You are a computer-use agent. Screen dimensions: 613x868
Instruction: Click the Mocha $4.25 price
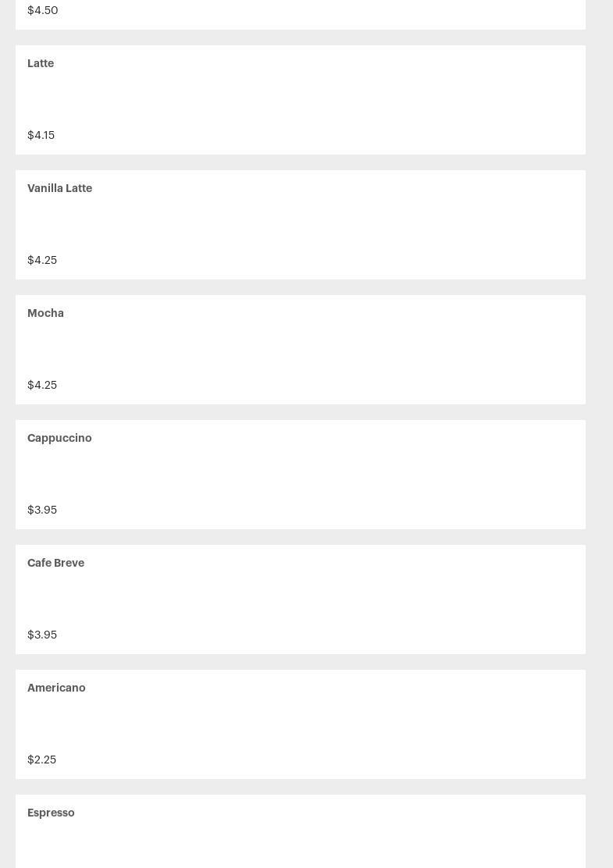coord(42,385)
